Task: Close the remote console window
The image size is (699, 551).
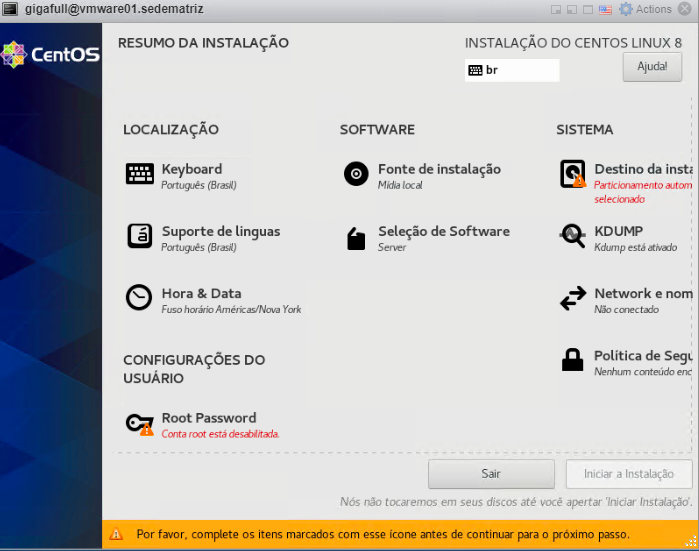Action: pos(685,9)
